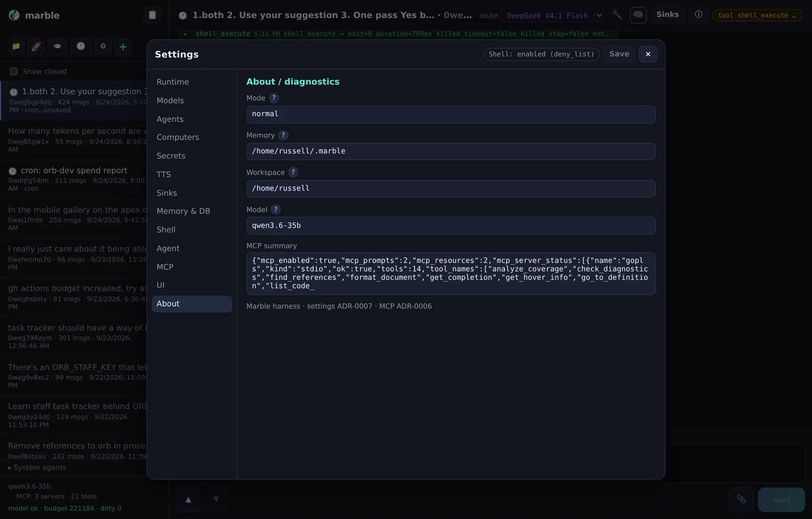Open session 'I really just care about it being able'
The width and height of the screenshot is (812, 519).
pos(74,257)
